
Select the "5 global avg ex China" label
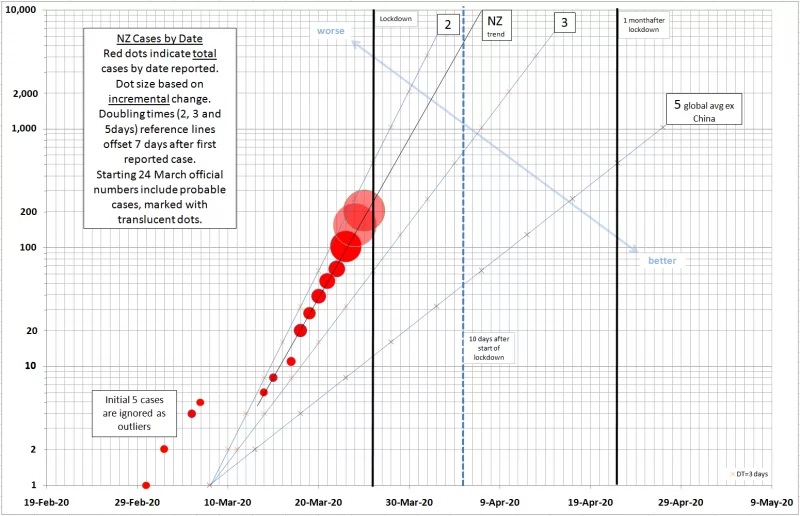pyautogui.click(x=705, y=110)
